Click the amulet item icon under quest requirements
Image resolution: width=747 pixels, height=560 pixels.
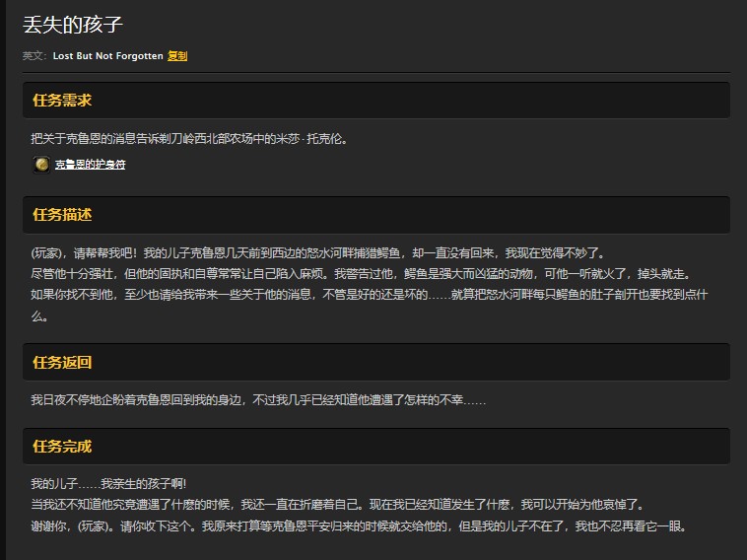point(41,165)
